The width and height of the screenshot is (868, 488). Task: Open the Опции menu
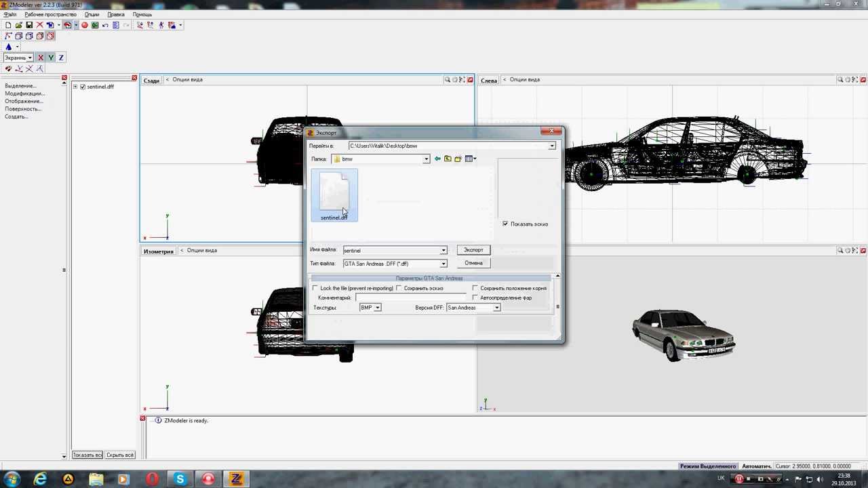(x=92, y=14)
